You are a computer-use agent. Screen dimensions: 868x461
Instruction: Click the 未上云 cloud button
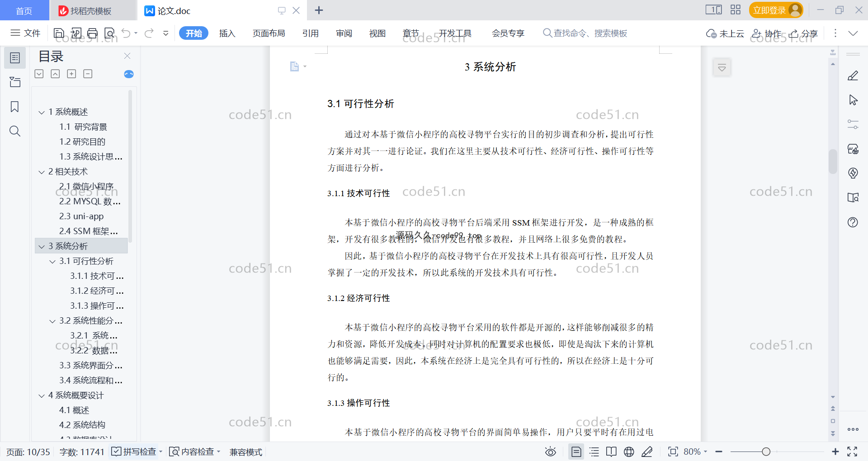click(x=725, y=33)
